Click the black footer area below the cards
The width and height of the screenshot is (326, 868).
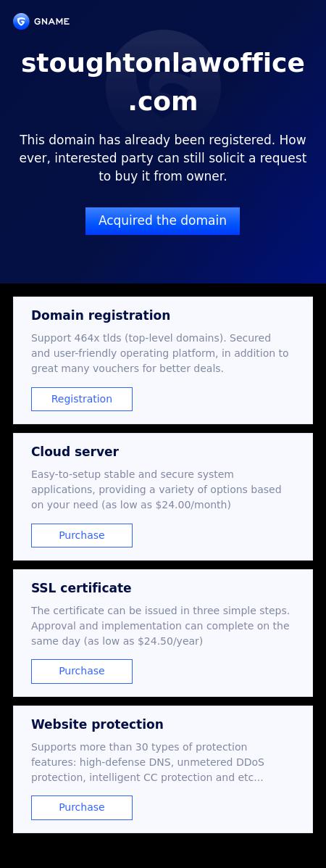click(163, 851)
